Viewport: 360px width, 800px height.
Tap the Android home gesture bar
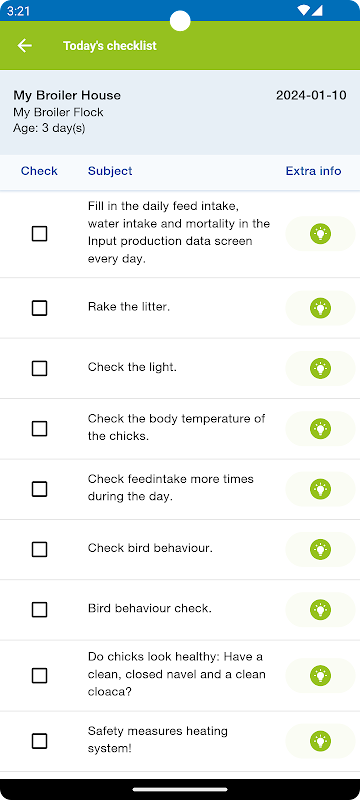click(x=180, y=789)
